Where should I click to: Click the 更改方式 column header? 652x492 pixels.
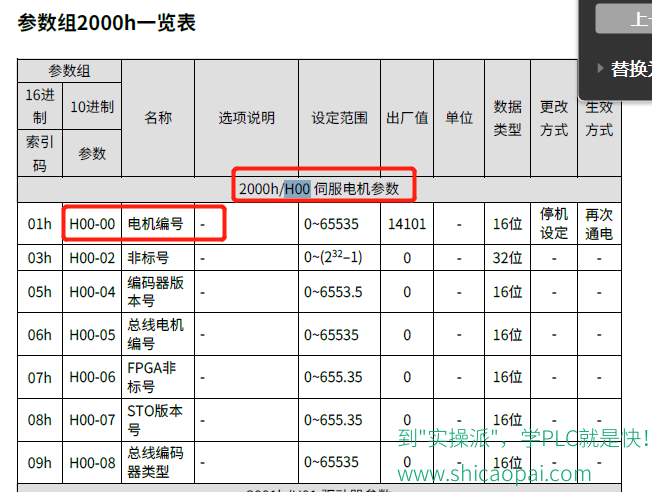(554, 118)
